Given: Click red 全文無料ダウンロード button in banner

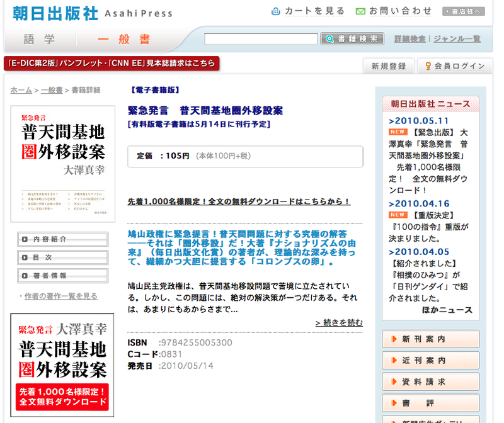Looking at the screenshot, I should point(62,397).
